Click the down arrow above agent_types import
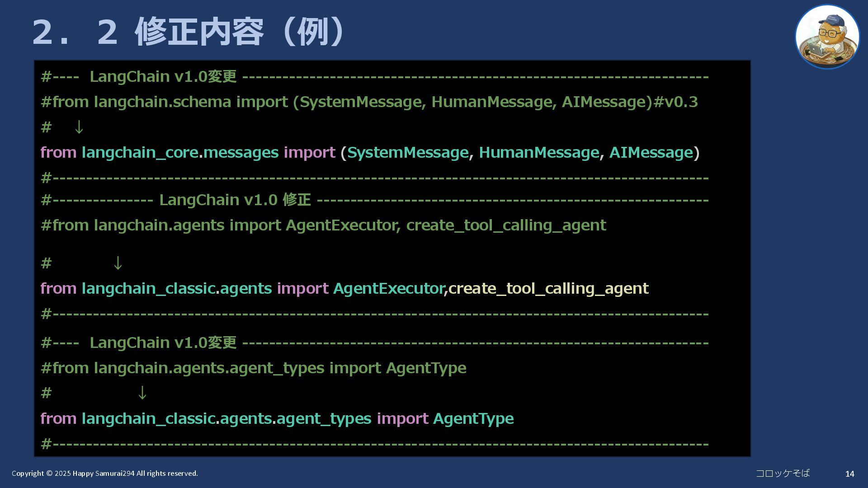Viewport: 868px width, 488px height. point(142,393)
